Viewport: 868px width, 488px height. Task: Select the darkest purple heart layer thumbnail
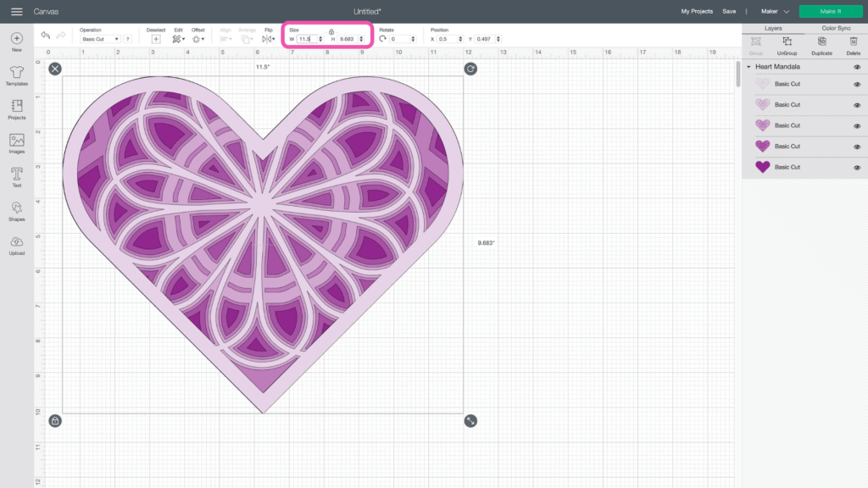pyautogui.click(x=762, y=167)
